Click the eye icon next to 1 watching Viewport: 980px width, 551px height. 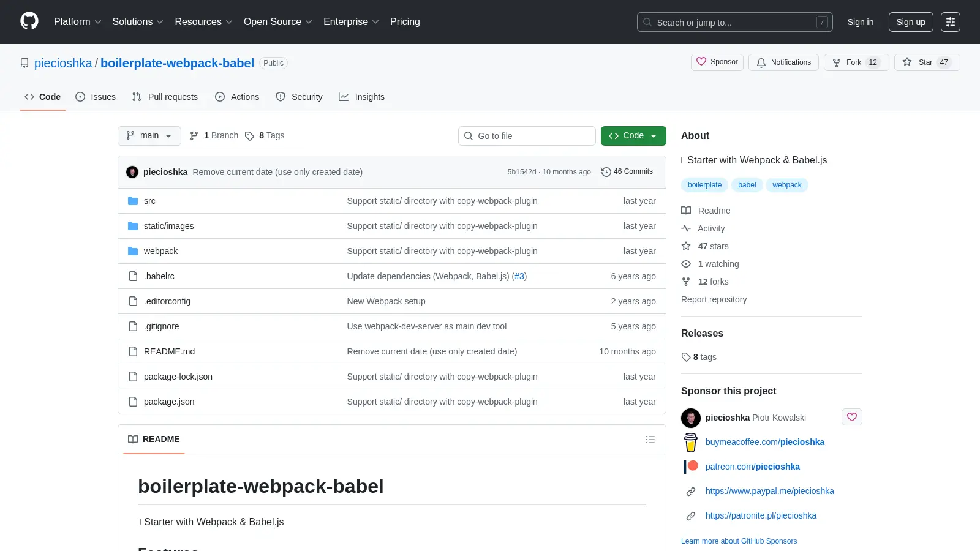(686, 264)
